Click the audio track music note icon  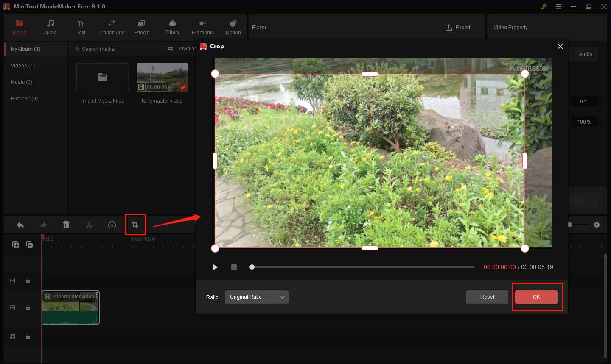tap(12, 337)
